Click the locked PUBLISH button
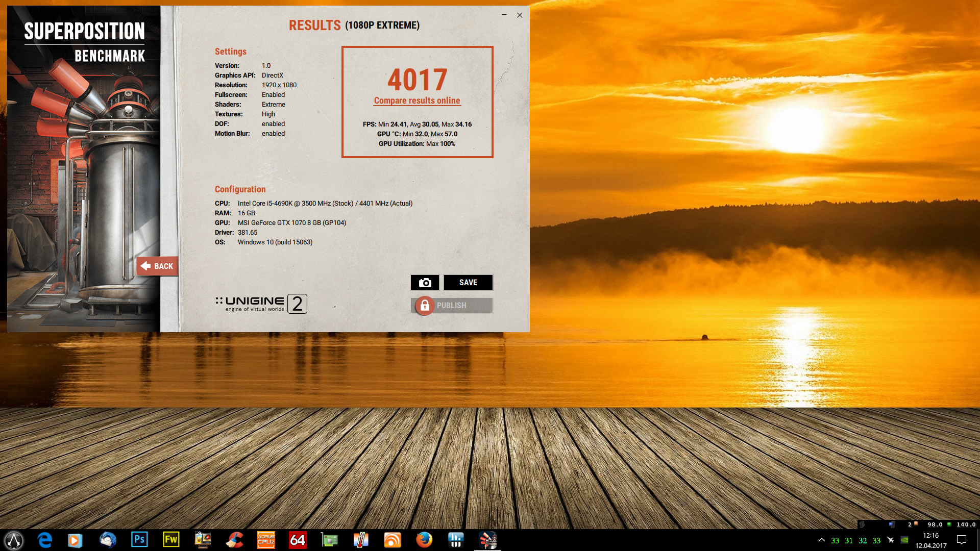 451,305
